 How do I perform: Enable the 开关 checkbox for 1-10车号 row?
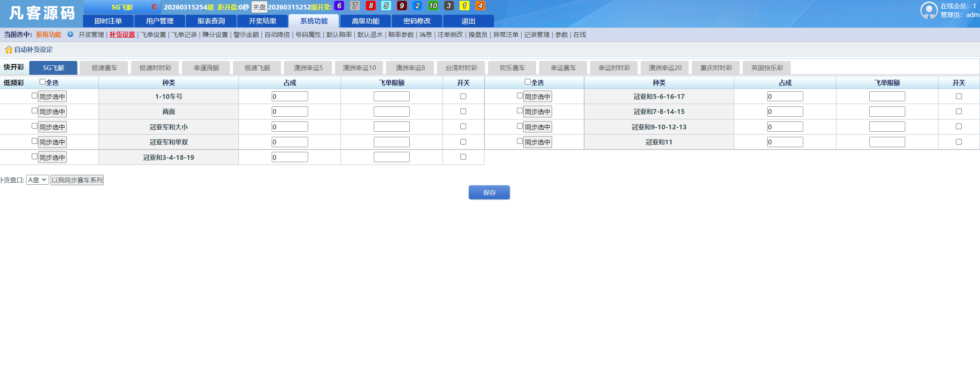pyautogui.click(x=463, y=96)
